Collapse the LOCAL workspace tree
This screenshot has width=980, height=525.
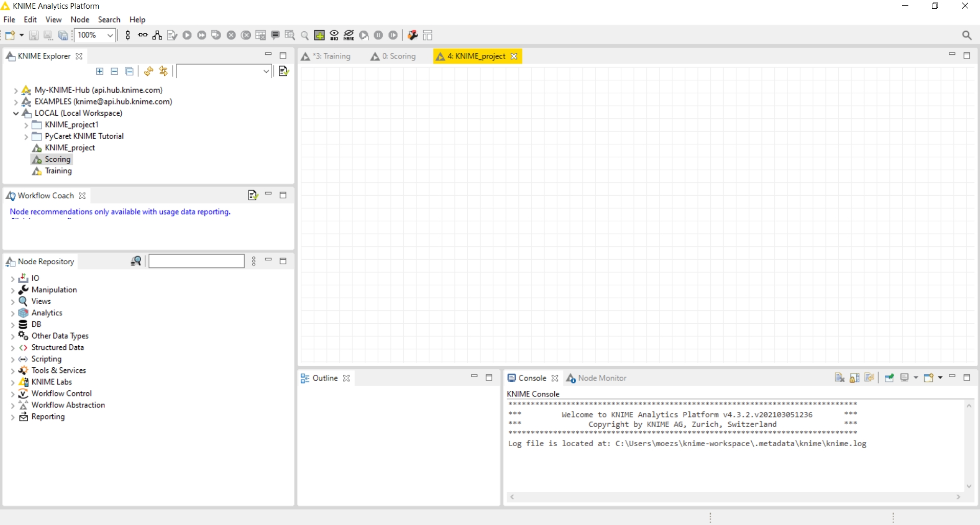click(16, 113)
